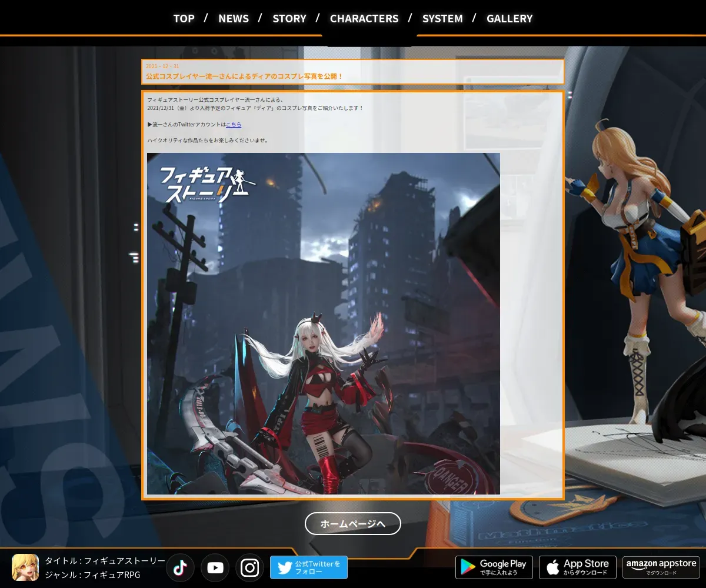This screenshot has width=706, height=588.
Task: Download from the App Store badge
Action: click(578, 567)
